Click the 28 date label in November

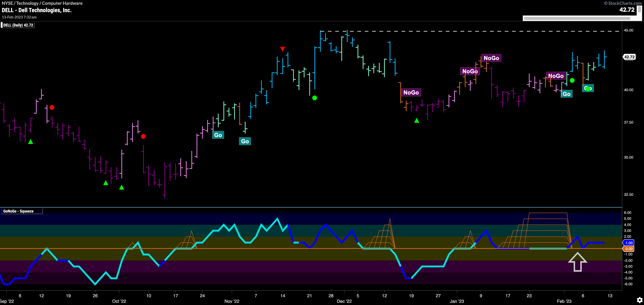(x=331, y=296)
